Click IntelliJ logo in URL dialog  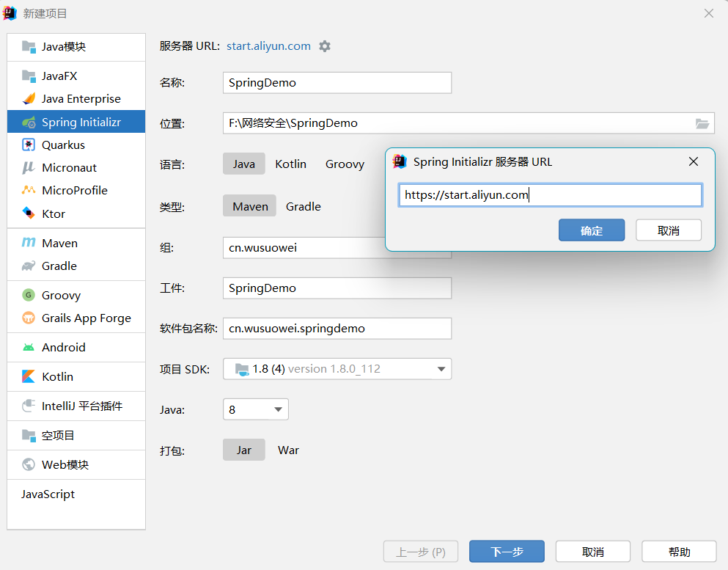pos(400,161)
